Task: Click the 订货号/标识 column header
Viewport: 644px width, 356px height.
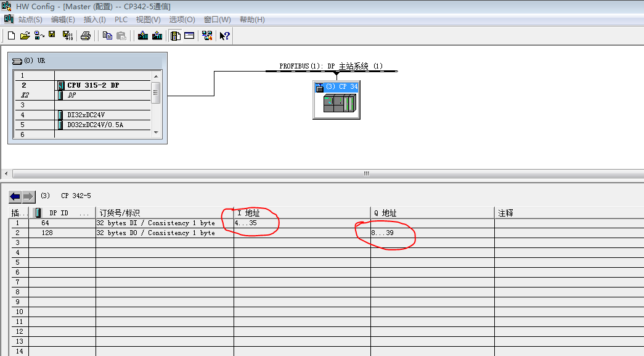Action: (x=165, y=213)
